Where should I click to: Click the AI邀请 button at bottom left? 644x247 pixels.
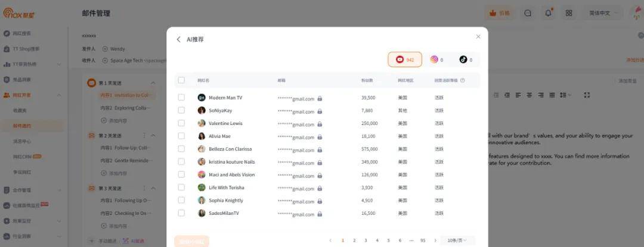[134, 241]
